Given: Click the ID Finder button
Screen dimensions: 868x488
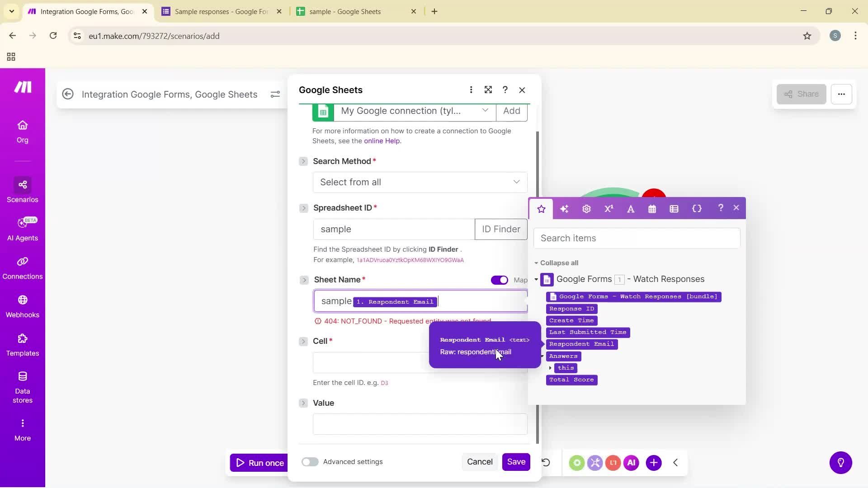Looking at the screenshot, I should point(500,229).
